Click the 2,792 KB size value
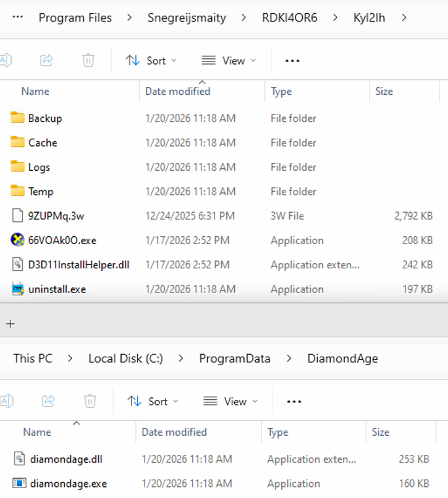Image resolution: width=448 pixels, height=498 pixels. click(x=413, y=216)
